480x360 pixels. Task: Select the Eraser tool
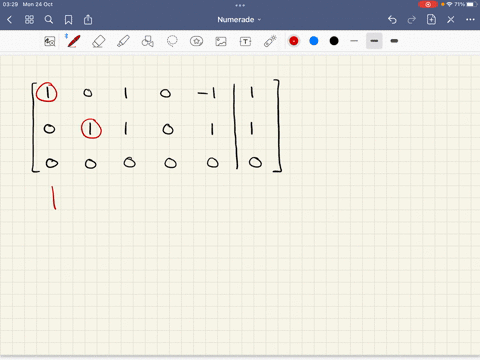click(99, 41)
